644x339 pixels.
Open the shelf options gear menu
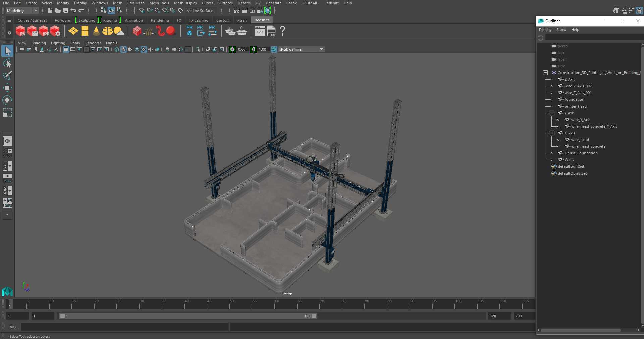click(x=9, y=33)
